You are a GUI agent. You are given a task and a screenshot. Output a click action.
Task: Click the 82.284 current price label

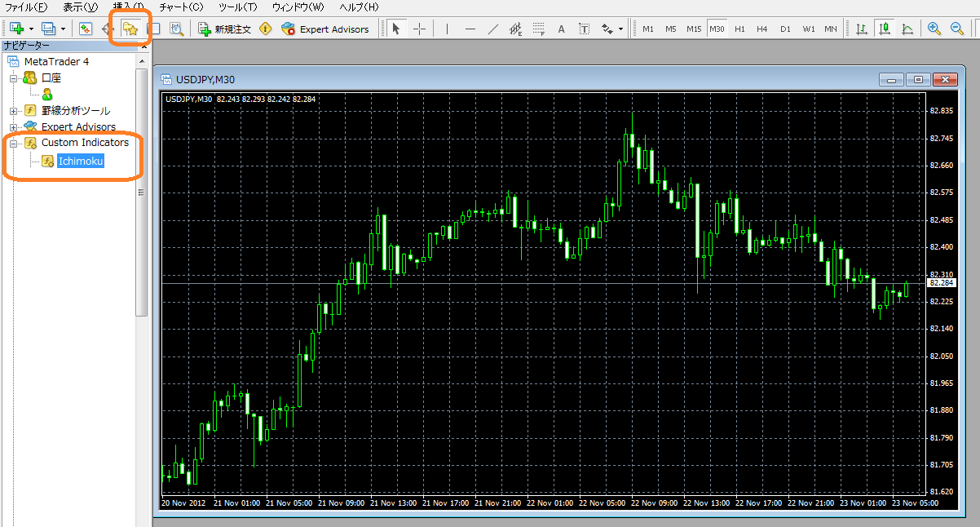point(942,282)
